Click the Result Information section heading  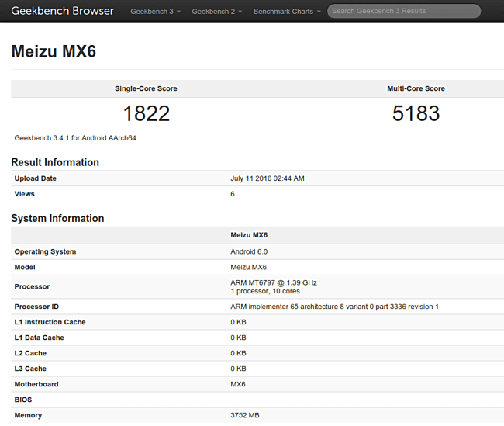[55, 162]
